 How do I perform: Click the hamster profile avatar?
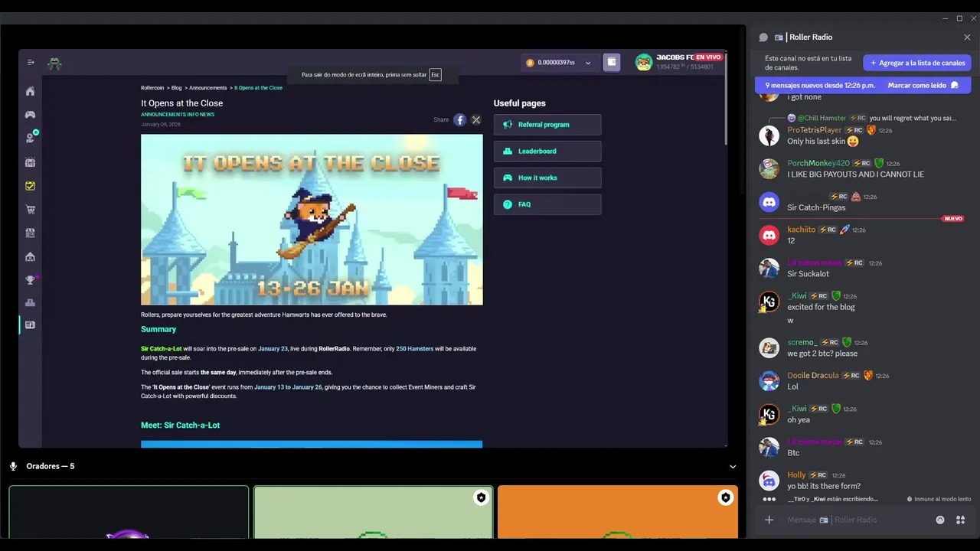click(x=644, y=63)
